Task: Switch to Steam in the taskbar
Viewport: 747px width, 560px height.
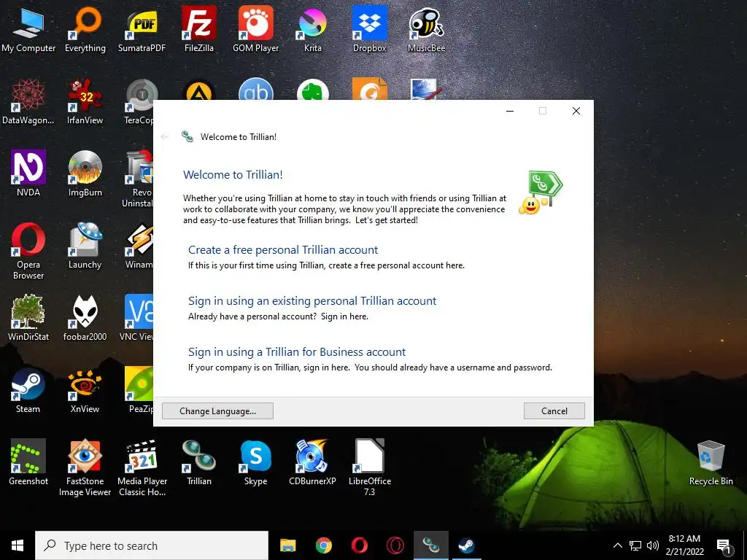Action: 466,545
